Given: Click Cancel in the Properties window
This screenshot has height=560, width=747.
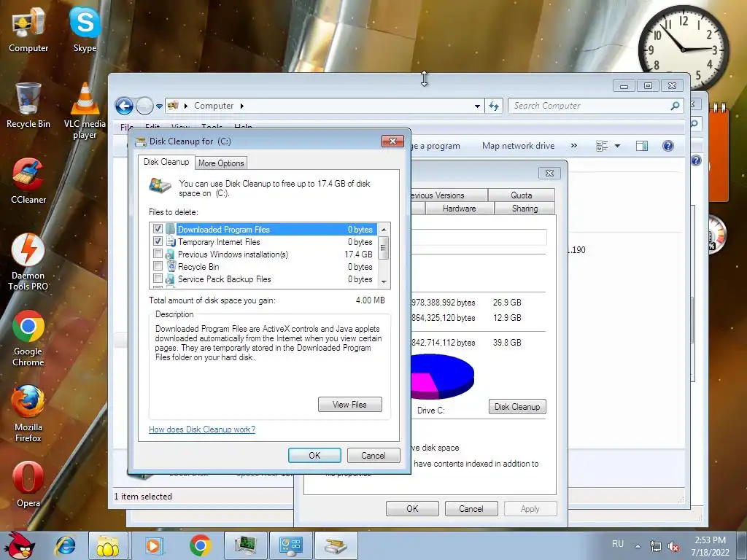Looking at the screenshot, I should 471,508.
